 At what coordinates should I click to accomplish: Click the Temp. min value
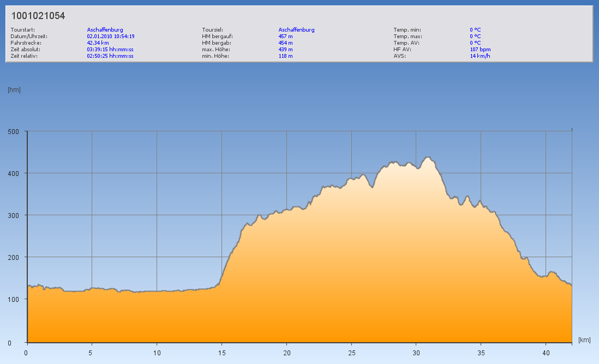475,30
